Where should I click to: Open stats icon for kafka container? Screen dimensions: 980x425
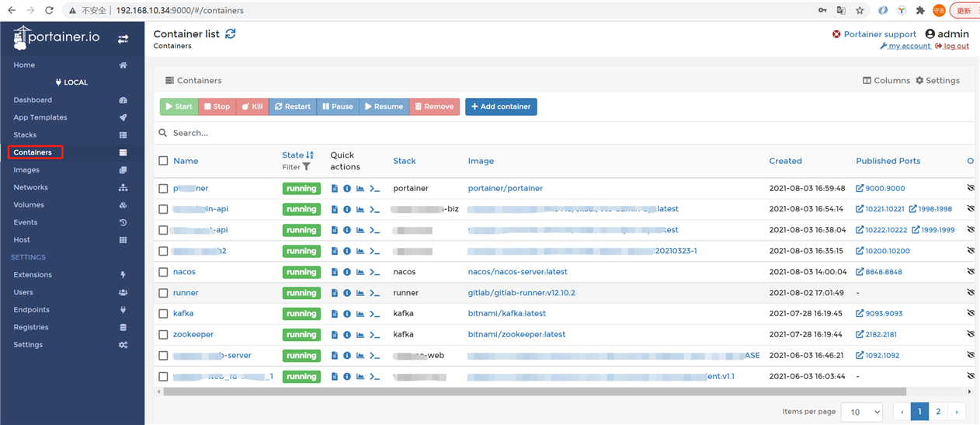click(x=360, y=314)
